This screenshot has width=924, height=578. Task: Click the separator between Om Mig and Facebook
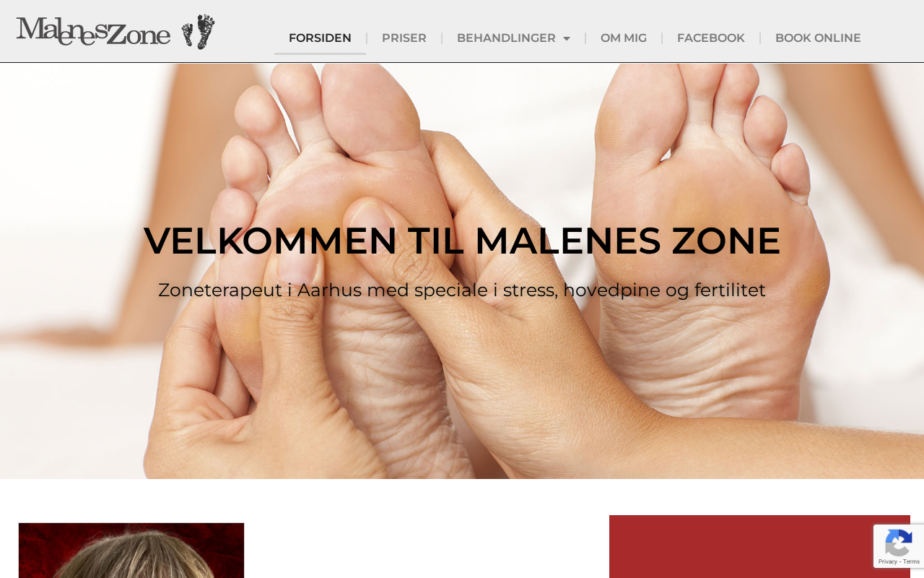click(x=662, y=38)
